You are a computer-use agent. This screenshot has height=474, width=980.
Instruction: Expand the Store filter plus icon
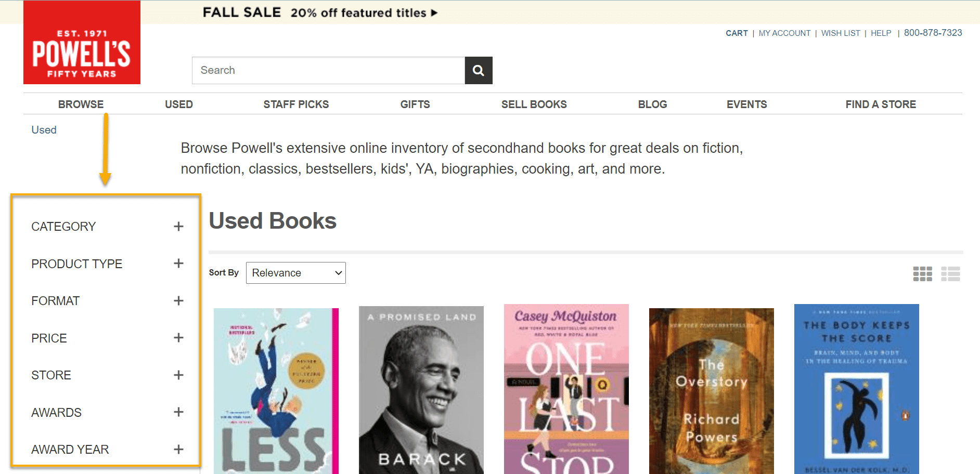[178, 375]
